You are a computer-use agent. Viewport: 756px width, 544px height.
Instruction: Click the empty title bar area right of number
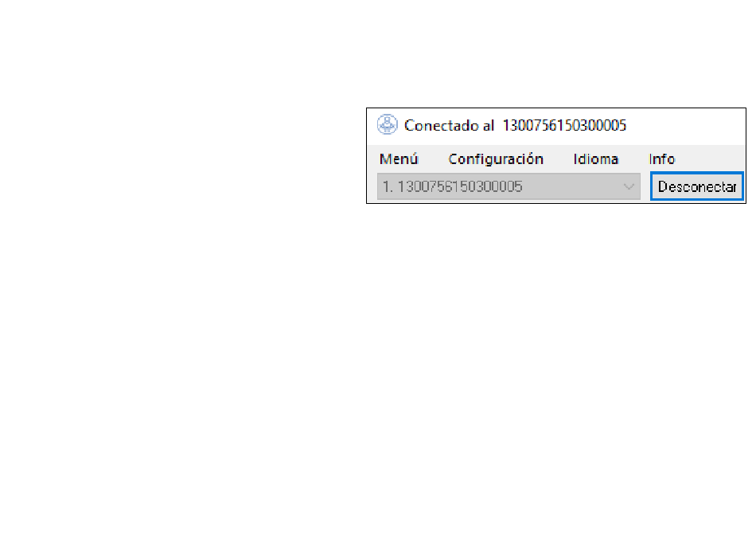pyautogui.click(x=684, y=126)
